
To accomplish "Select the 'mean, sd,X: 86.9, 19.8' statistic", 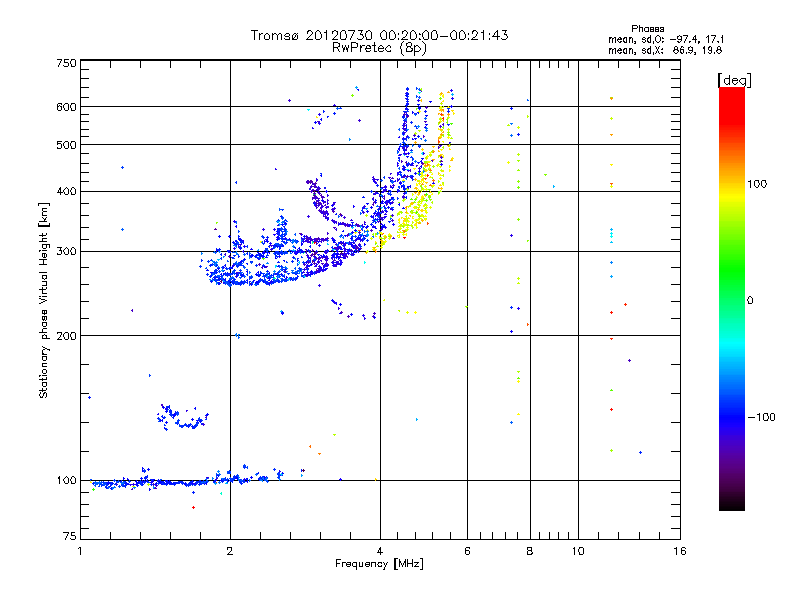I will (x=665, y=50).
